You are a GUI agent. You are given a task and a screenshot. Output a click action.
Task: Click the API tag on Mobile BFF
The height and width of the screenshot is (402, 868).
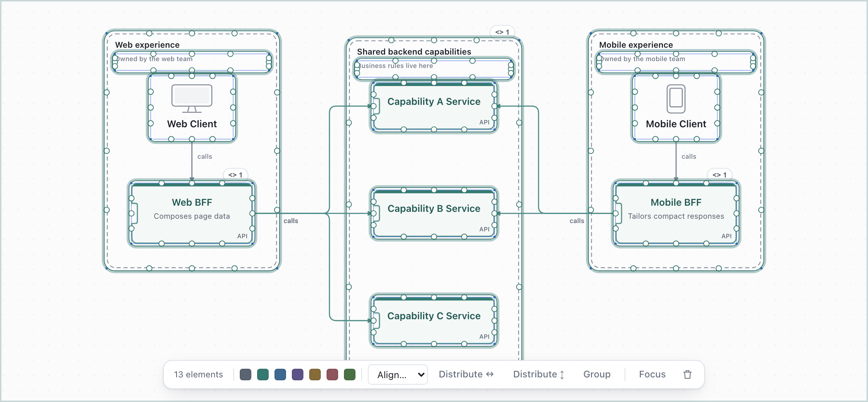pyautogui.click(x=727, y=236)
